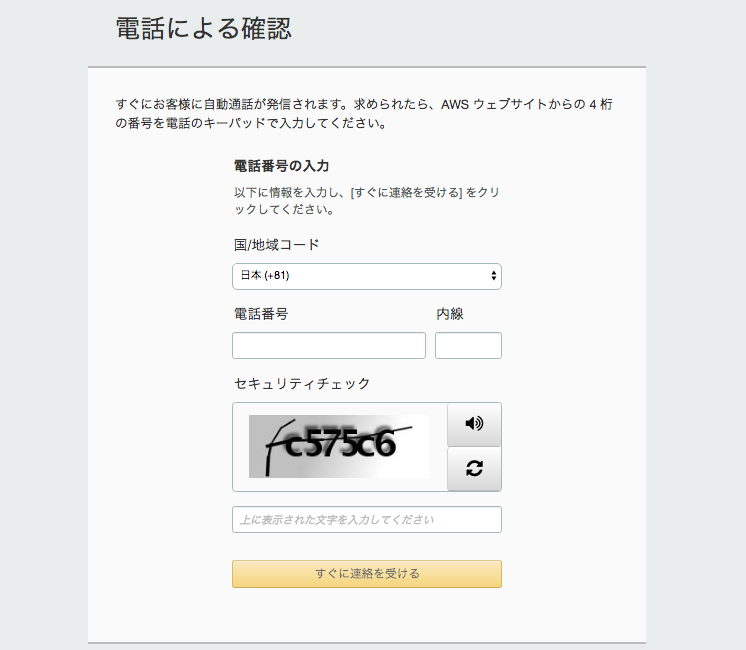Click the 電話番号 field label
This screenshot has width=746, height=650.
(x=261, y=314)
